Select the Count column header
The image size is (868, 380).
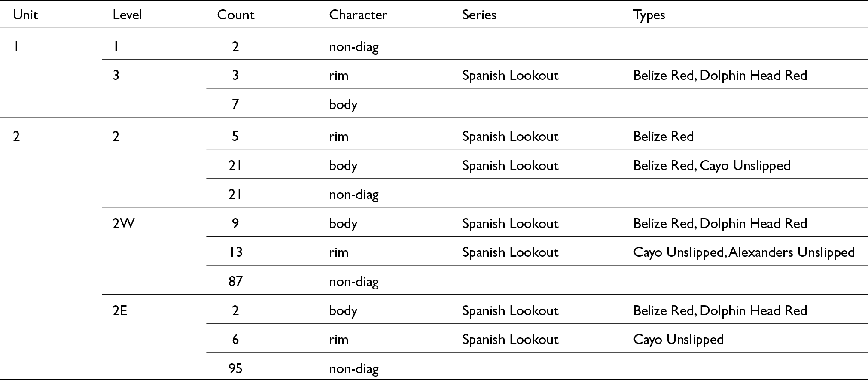235,15
